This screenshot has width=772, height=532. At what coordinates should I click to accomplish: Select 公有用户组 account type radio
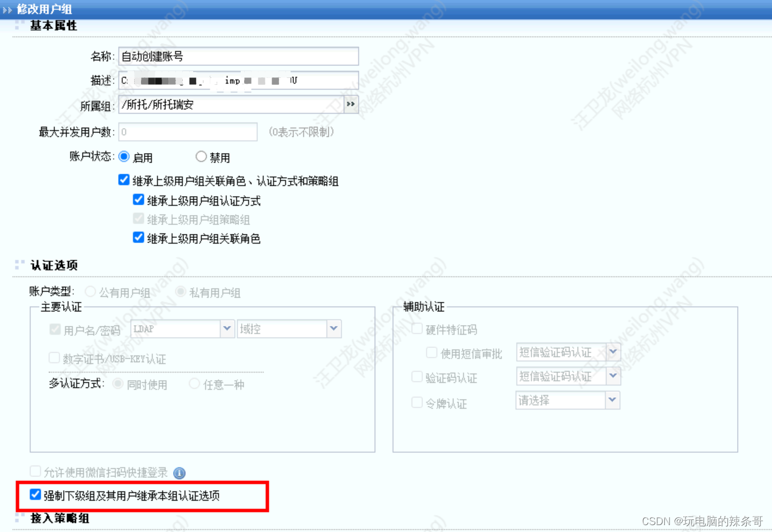[x=91, y=292]
